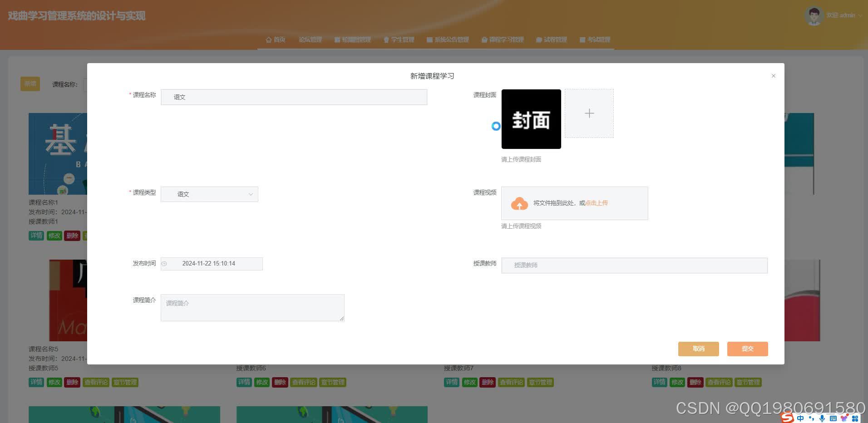Viewport: 868px width, 423px height.
Task: Click the 点击上传 upload link
Action: point(596,203)
